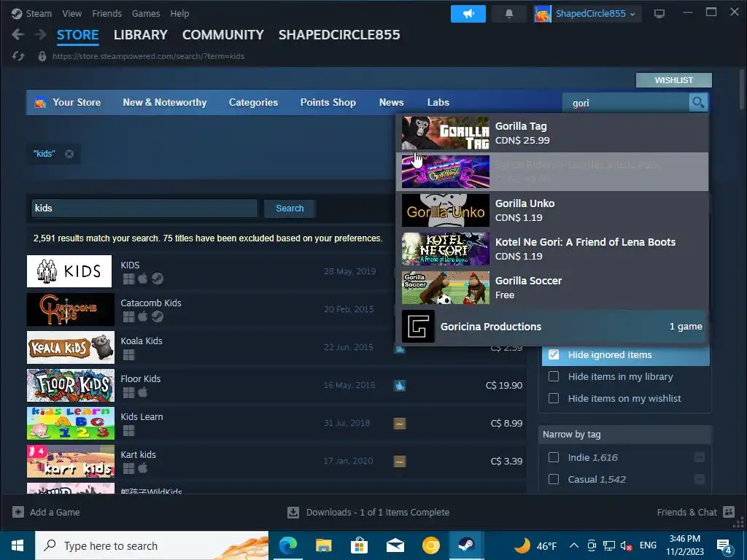Click the WISHLIST button
The image size is (747, 560).
point(673,80)
